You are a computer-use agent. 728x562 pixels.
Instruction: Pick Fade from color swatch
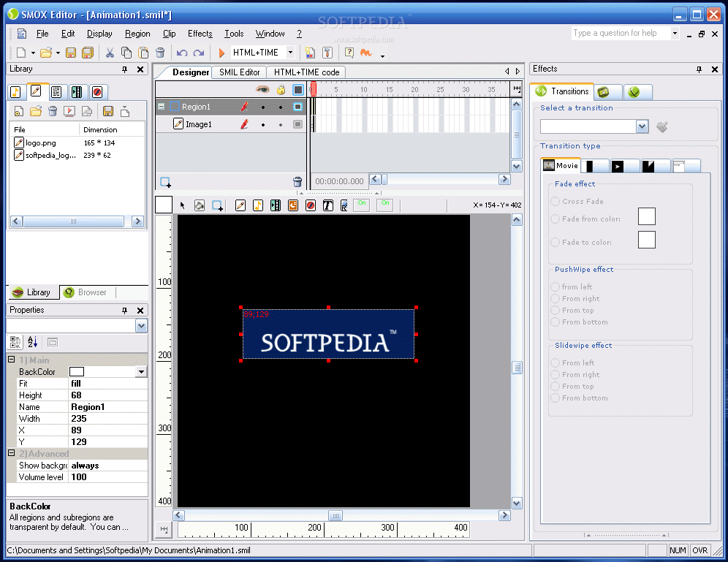[x=647, y=216]
